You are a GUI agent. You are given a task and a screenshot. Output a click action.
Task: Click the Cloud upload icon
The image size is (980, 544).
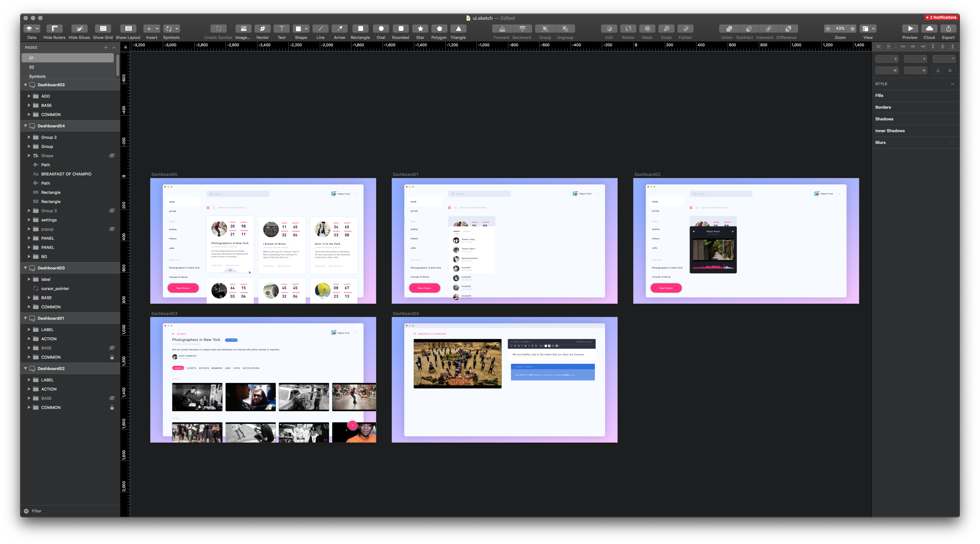(929, 29)
